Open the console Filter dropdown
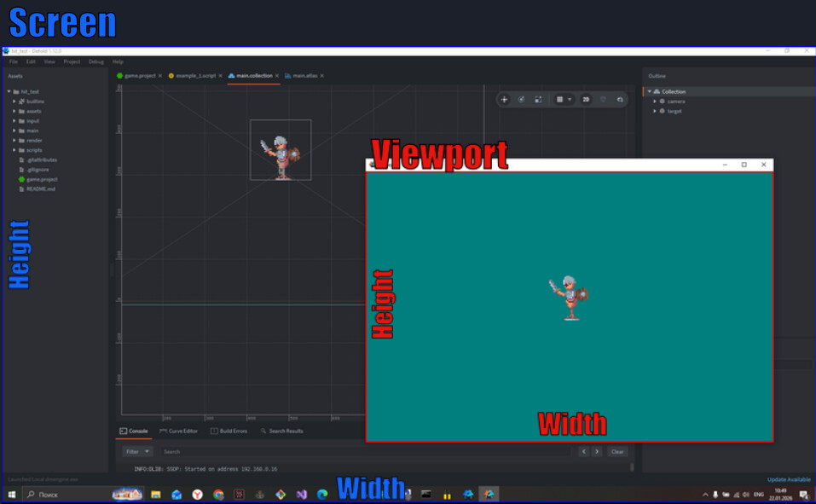The width and height of the screenshot is (816, 504). [137, 451]
